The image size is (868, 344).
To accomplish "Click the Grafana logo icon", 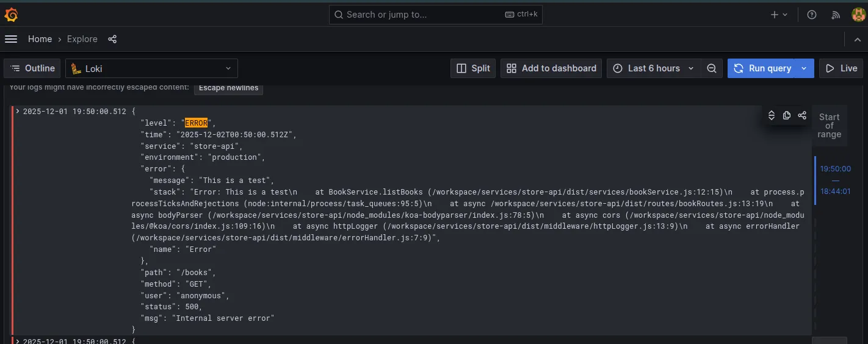I will coord(11,15).
